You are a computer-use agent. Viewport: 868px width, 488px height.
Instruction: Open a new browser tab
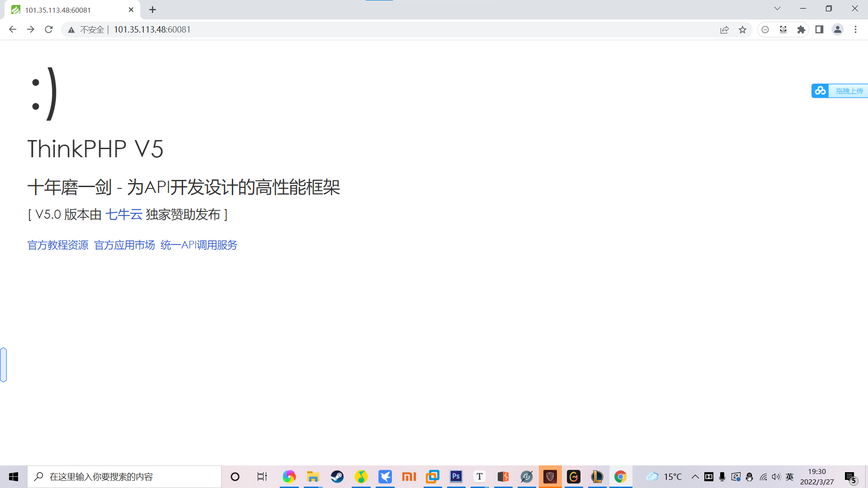click(x=153, y=9)
